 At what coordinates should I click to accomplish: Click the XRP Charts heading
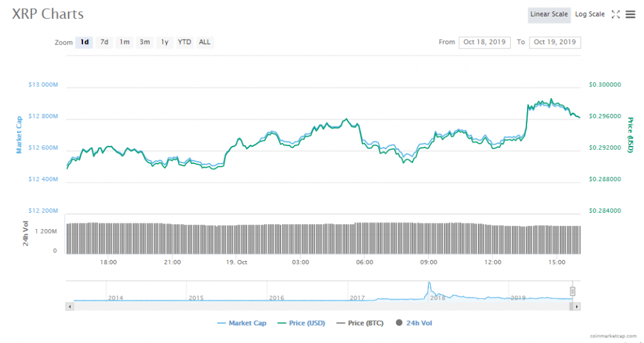(48, 14)
